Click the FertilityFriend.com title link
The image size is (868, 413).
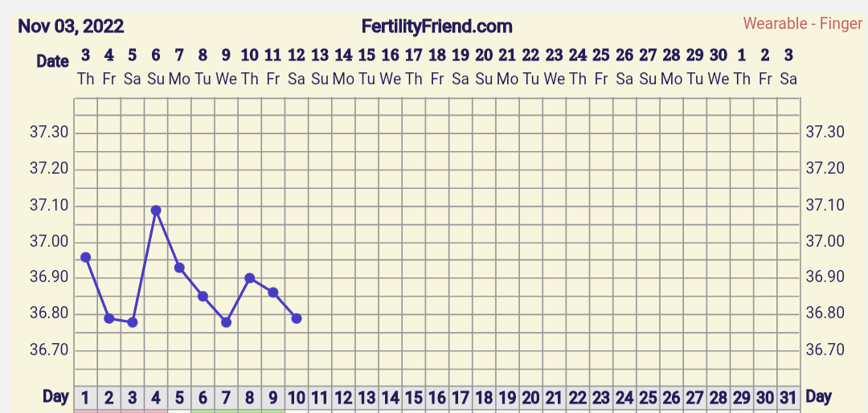(x=436, y=27)
